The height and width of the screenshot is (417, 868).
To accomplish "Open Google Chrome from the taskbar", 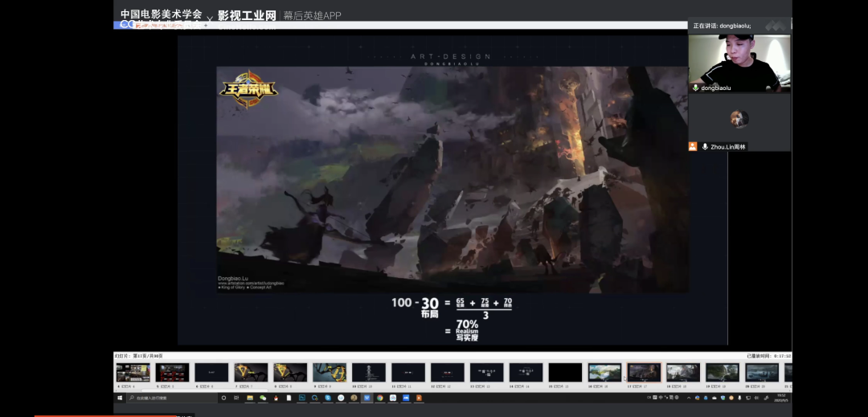I will click(379, 398).
